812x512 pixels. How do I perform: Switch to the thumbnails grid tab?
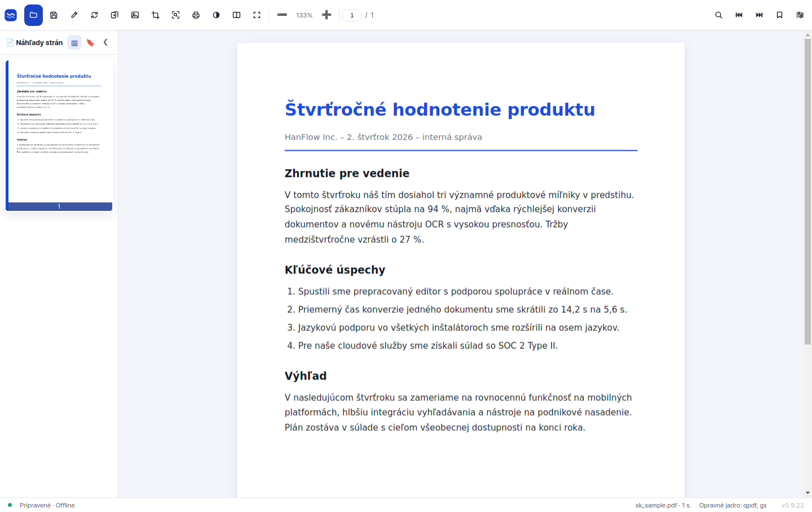pyautogui.click(x=74, y=43)
